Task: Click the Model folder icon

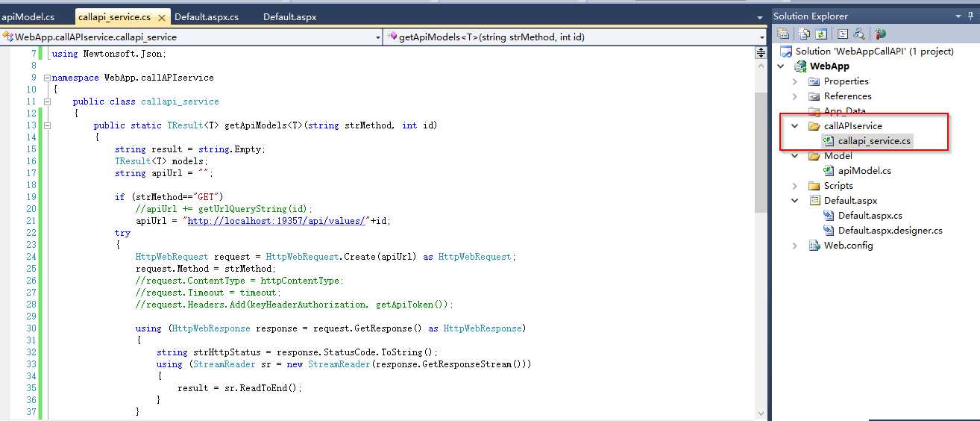Action: pos(814,156)
